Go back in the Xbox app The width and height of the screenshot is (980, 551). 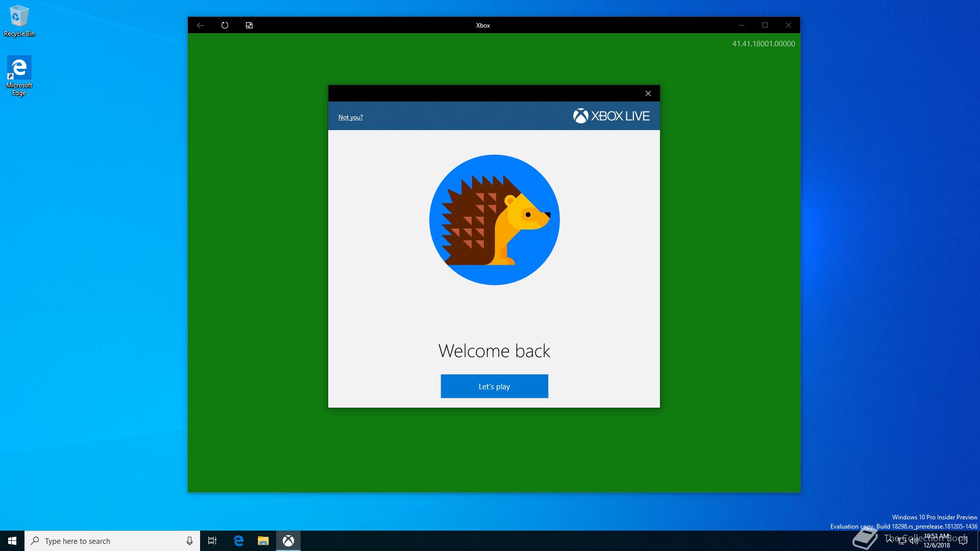point(201,25)
